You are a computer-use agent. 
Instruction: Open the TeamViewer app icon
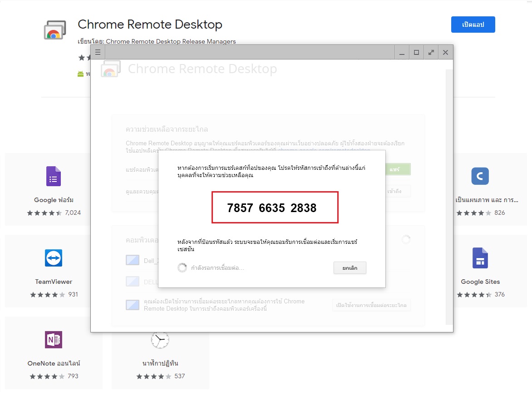[x=54, y=258]
